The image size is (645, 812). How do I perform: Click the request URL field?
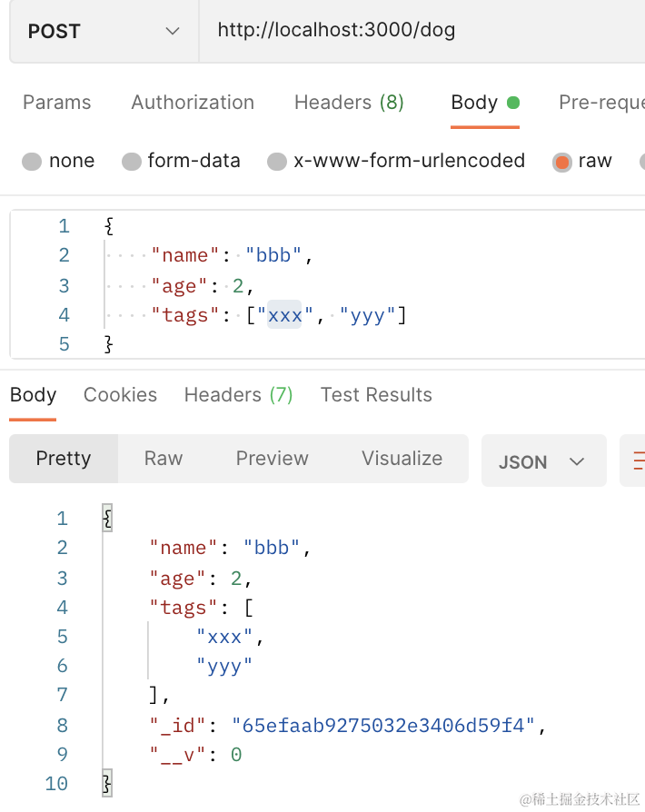(x=418, y=31)
